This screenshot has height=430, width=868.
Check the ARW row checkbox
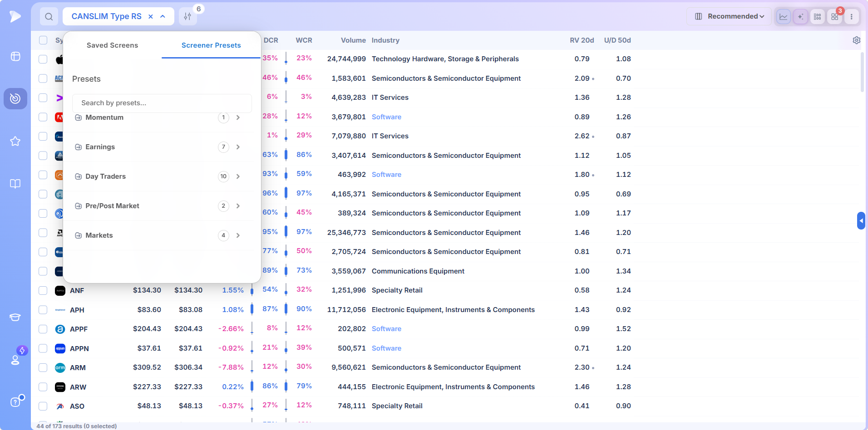(43, 387)
